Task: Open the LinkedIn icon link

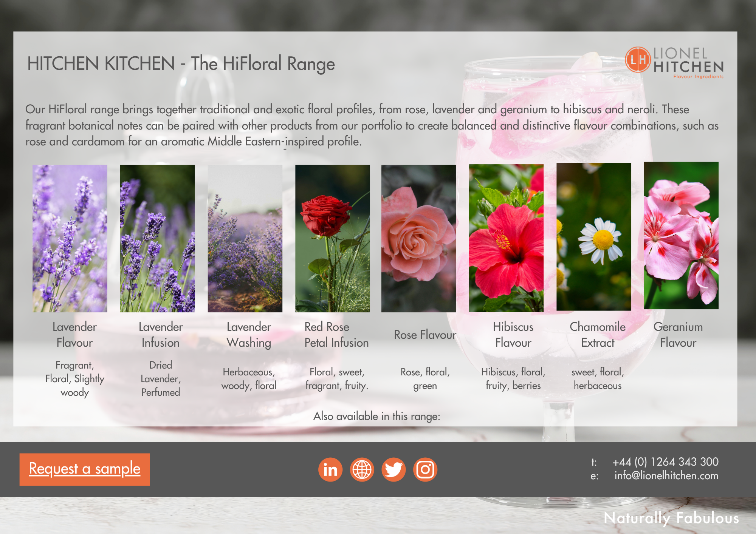Action: (330, 470)
